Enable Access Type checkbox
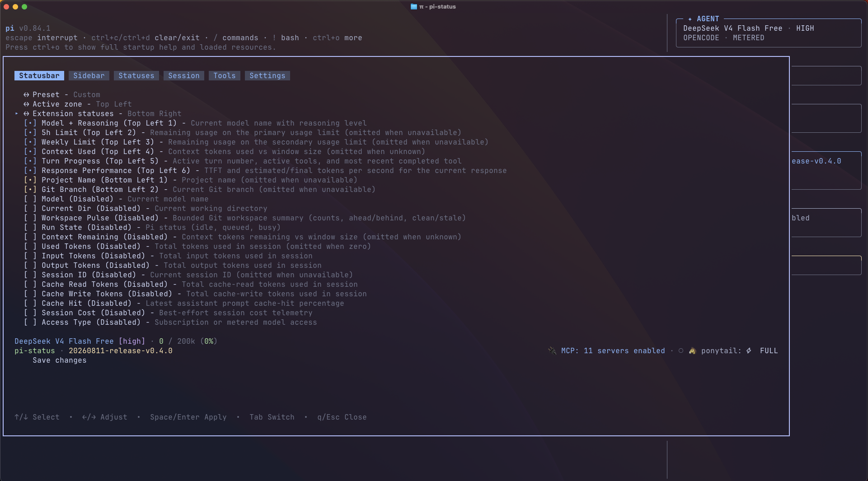868x481 pixels. point(30,322)
